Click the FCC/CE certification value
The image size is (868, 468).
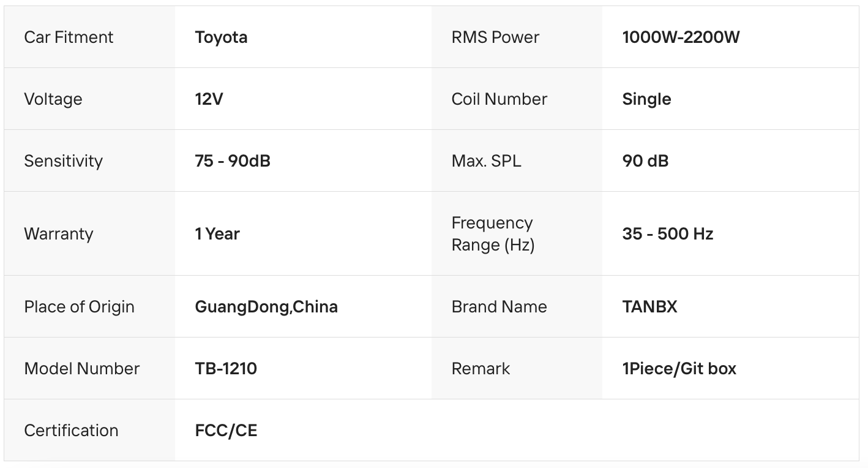tap(226, 431)
